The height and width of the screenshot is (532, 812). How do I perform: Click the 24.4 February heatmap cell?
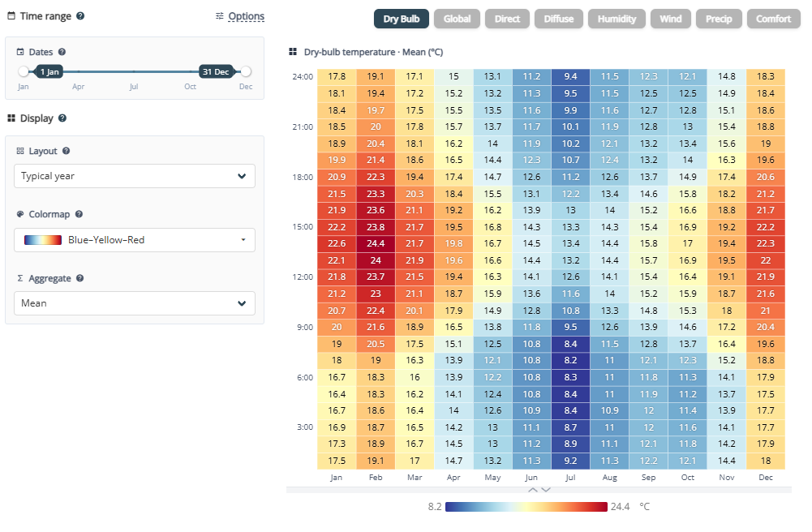pos(376,243)
